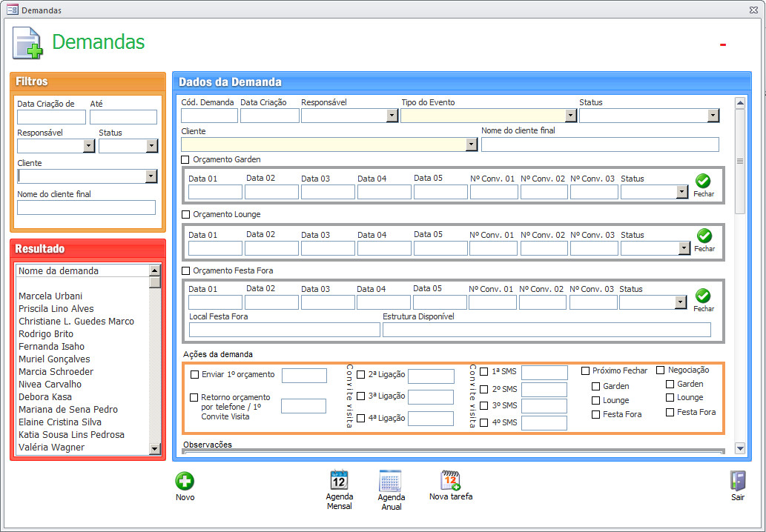Enable the Orçamento Garden checkbox
This screenshot has width=766, height=532.
coord(185,159)
